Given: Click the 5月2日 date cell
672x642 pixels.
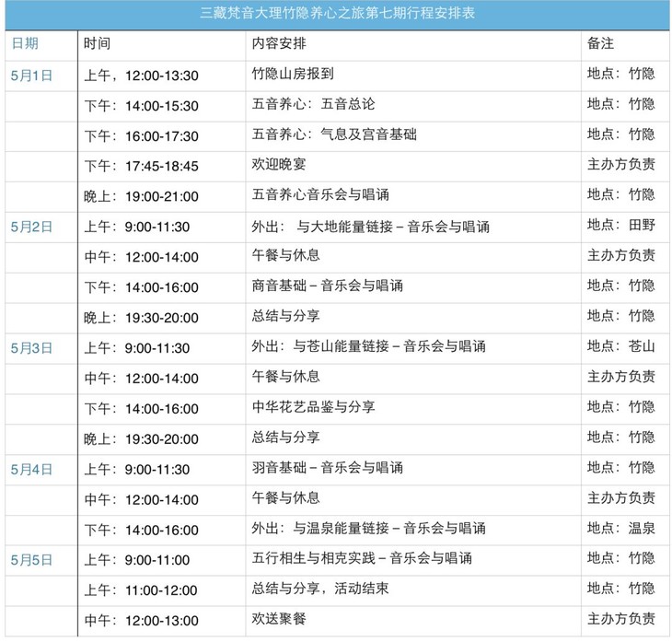Looking at the screenshot, I should click(x=32, y=227).
